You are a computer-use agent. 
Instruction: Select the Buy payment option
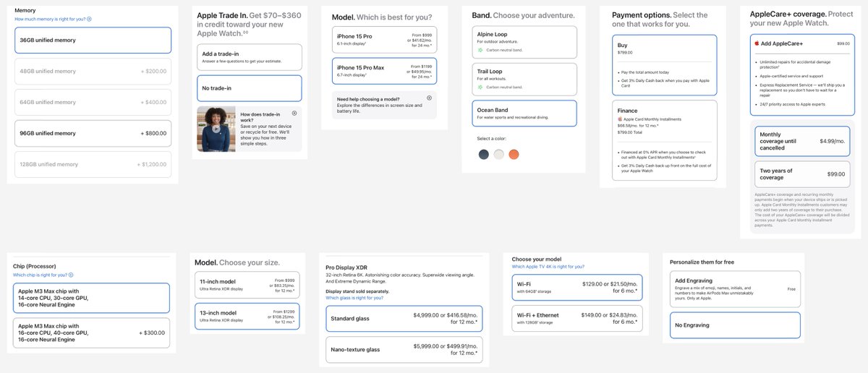[664, 65]
